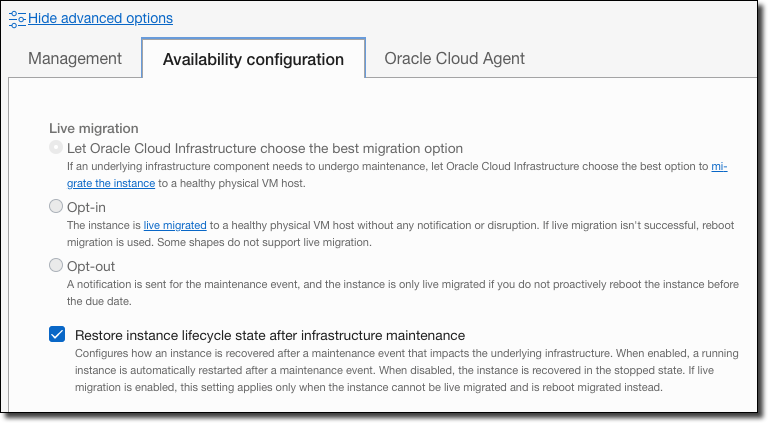Follow the 'live migrated' hyperlink
Viewport: 768px width, 423px height.
(175, 227)
